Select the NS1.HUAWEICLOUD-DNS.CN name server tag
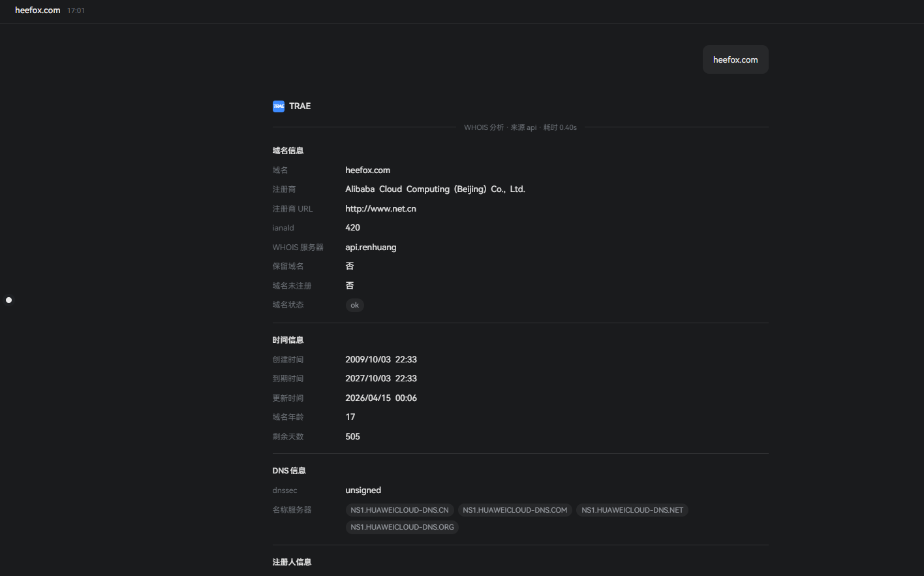The image size is (924, 576). (x=399, y=510)
